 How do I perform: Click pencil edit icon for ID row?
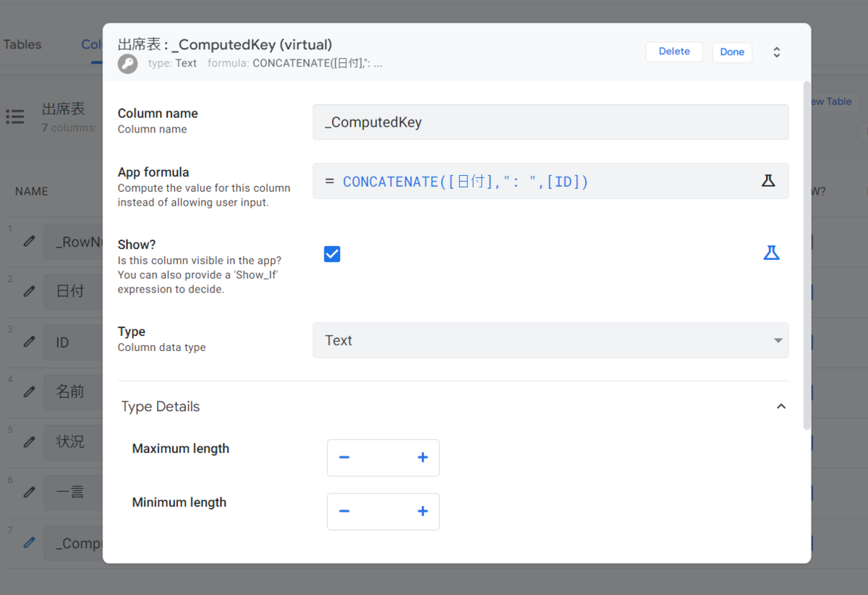tap(29, 342)
